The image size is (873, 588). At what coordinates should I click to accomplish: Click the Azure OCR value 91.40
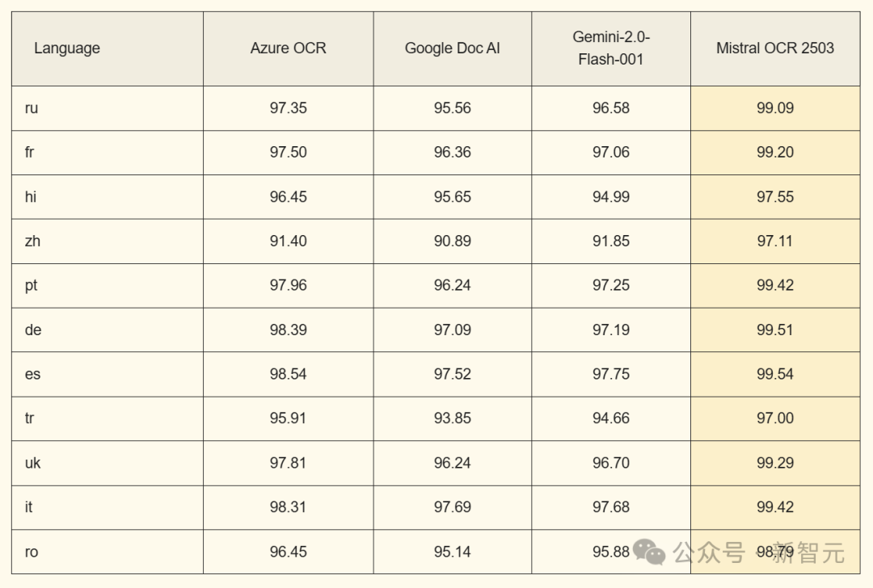tap(288, 241)
